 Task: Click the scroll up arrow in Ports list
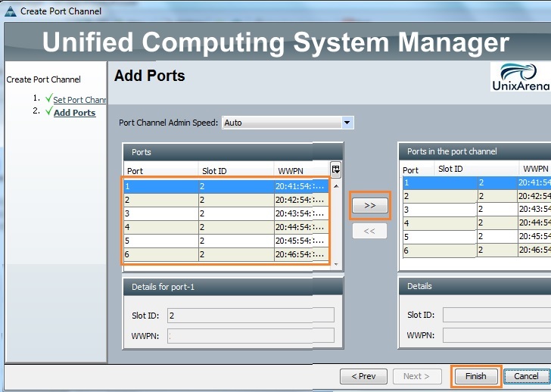[x=336, y=186]
